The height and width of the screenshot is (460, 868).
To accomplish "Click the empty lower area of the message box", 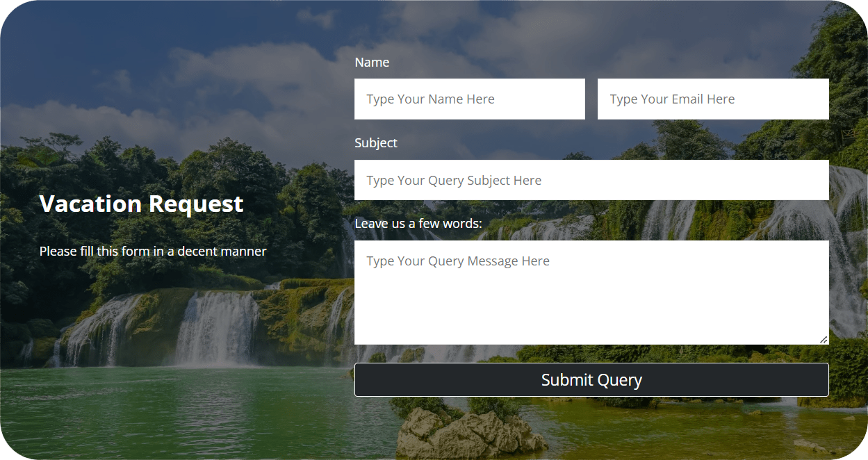I will (x=591, y=313).
